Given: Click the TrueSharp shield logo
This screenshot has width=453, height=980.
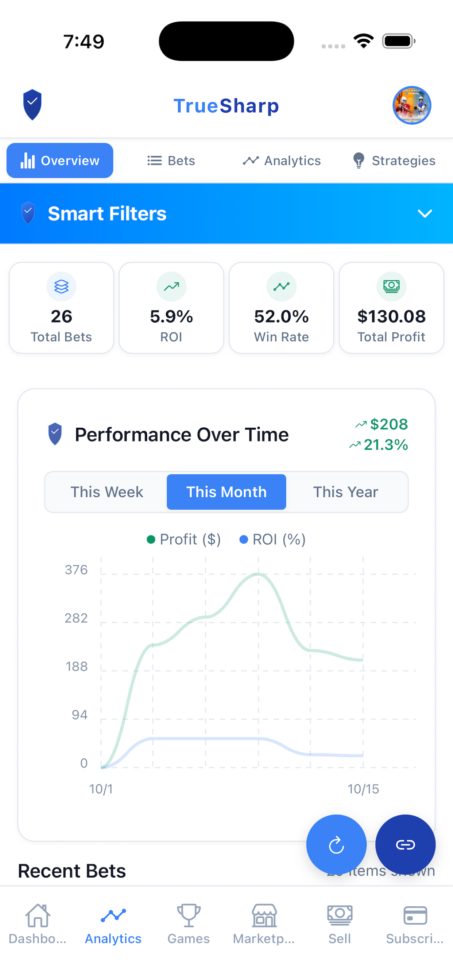Looking at the screenshot, I should 32,105.
